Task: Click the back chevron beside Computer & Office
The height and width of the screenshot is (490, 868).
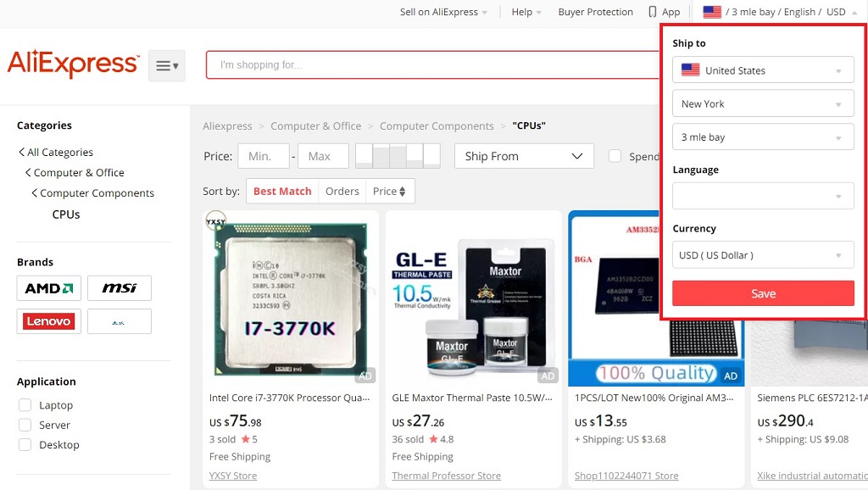Action: [28, 173]
